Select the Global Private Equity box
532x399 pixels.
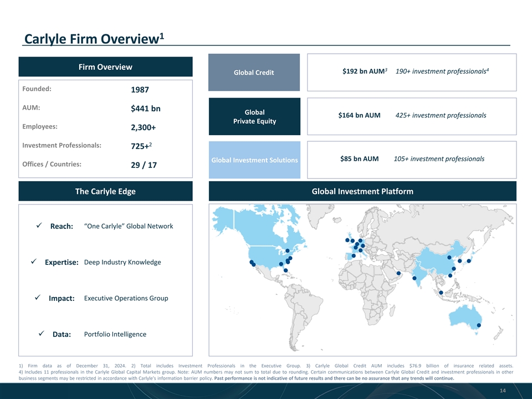pyautogui.click(x=254, y=116)
